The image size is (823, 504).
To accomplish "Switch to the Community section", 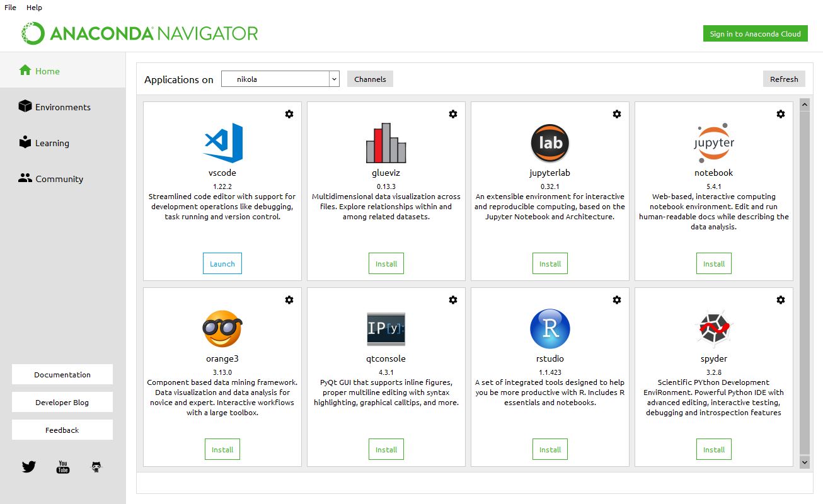I will pyautogui.click(x=63, y=178).
